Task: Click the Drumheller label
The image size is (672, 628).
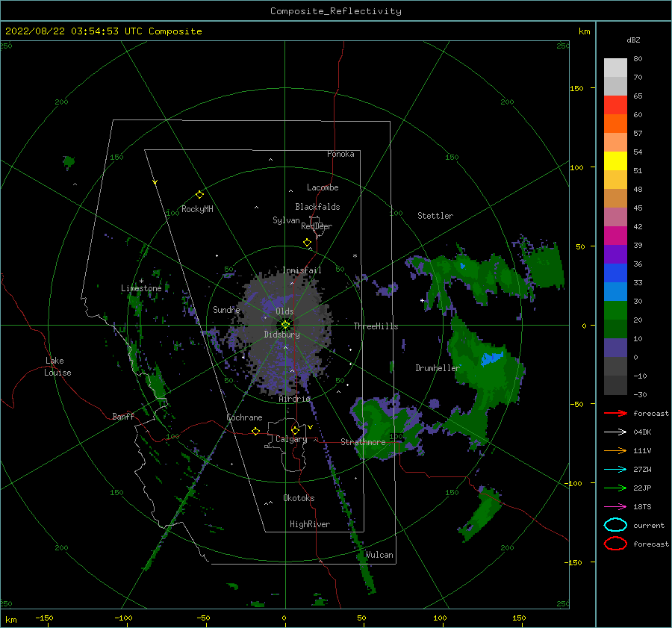Action: [x=438, y=368]
